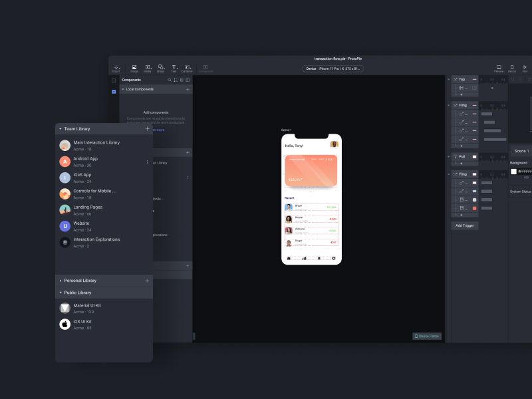Click the Add Trigger button
The width and height of the screenshot is (532, 399).
click(x=464, y=225)
